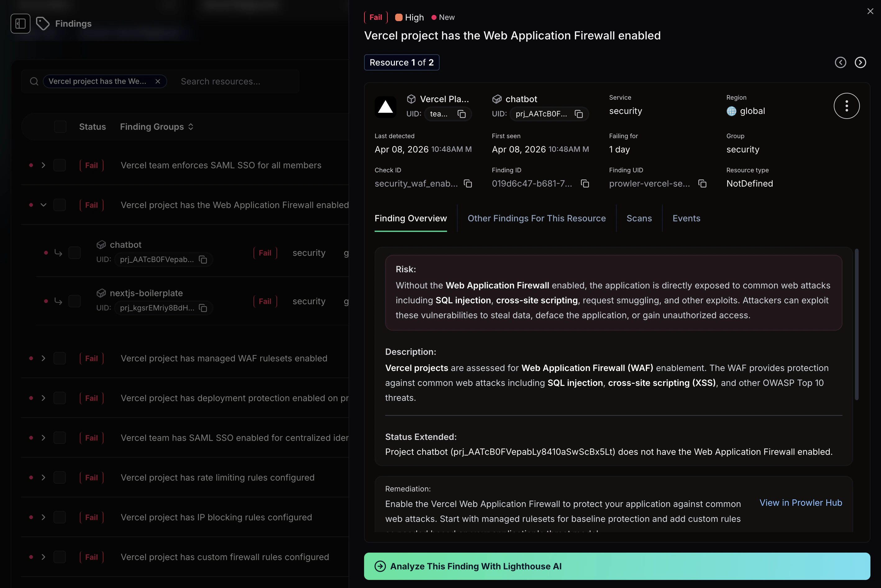Click the Status column header
Image resolution: width=881 pixels, height=588 pixels.
[92, 127]
